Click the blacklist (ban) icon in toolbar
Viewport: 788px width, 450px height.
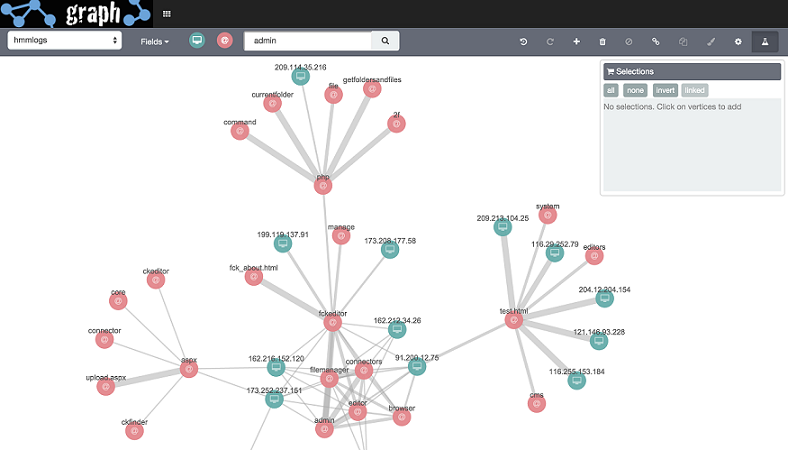tap(629, 41)
